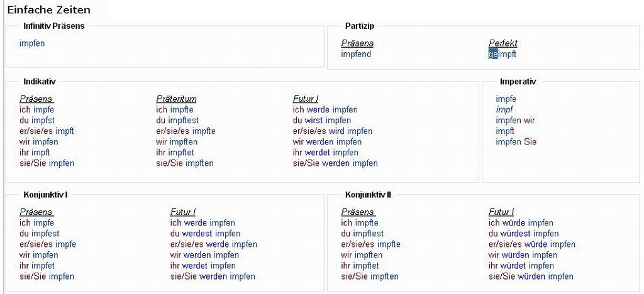
Task: Click the present participle "impfend"
Action: point(356,54)
